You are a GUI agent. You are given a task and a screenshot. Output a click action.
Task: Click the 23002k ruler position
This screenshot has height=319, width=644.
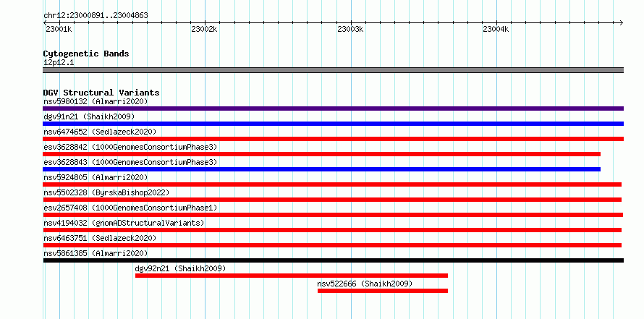click(204, 29)
